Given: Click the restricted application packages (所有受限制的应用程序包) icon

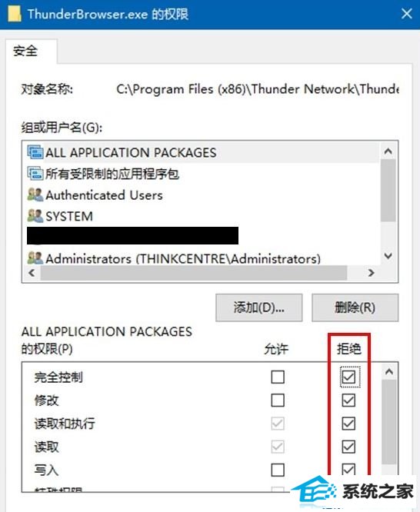Looking at the screenshot, I should 35,174.
